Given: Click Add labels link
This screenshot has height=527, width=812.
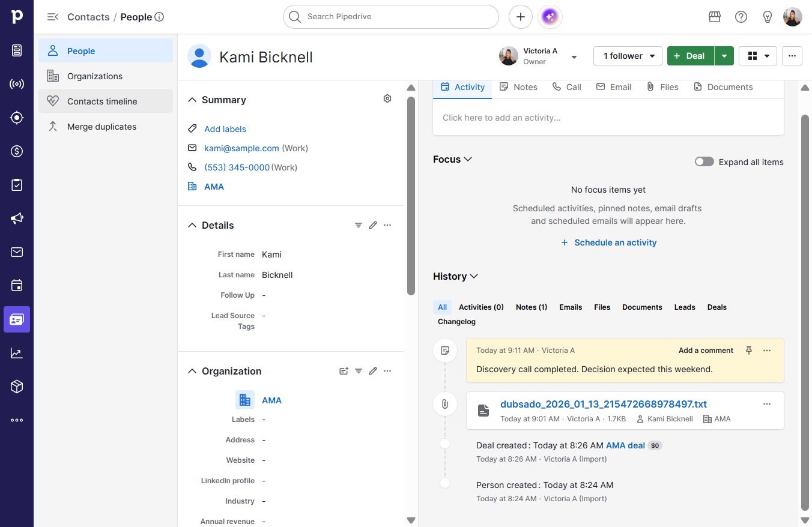Looking at the screenshot, I should click(225, 129).
